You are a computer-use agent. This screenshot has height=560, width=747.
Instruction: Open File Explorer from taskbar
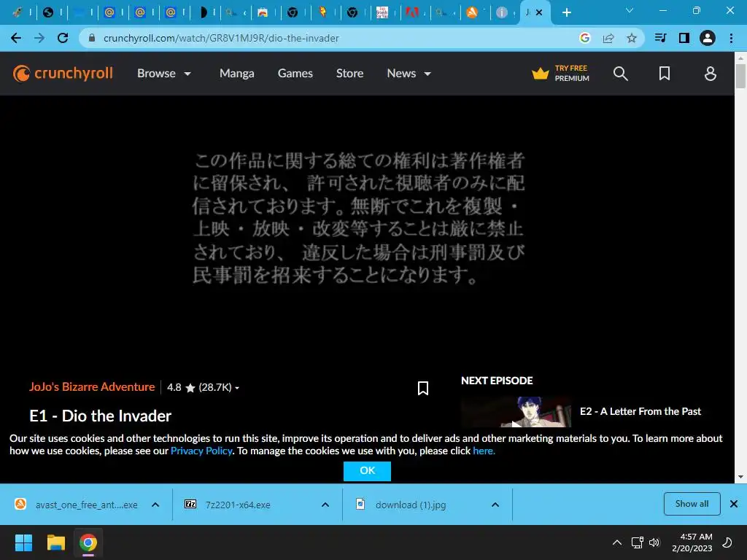[55, 542]
